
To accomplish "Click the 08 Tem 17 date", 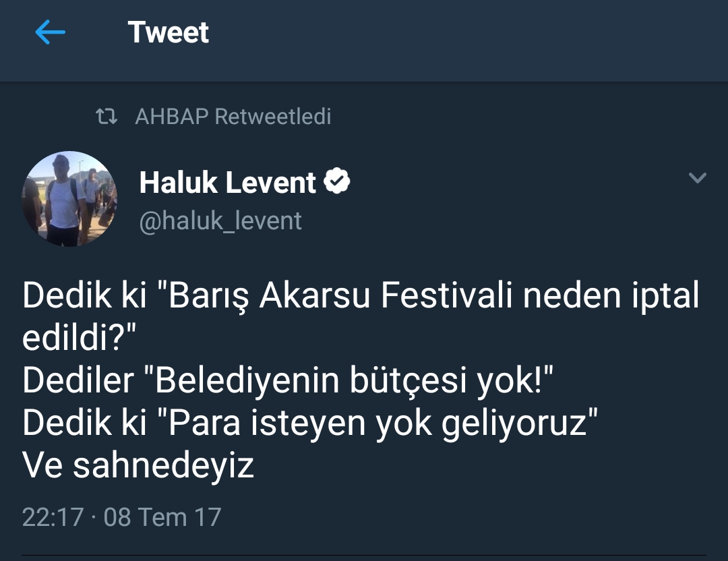I will coord(162,517).
